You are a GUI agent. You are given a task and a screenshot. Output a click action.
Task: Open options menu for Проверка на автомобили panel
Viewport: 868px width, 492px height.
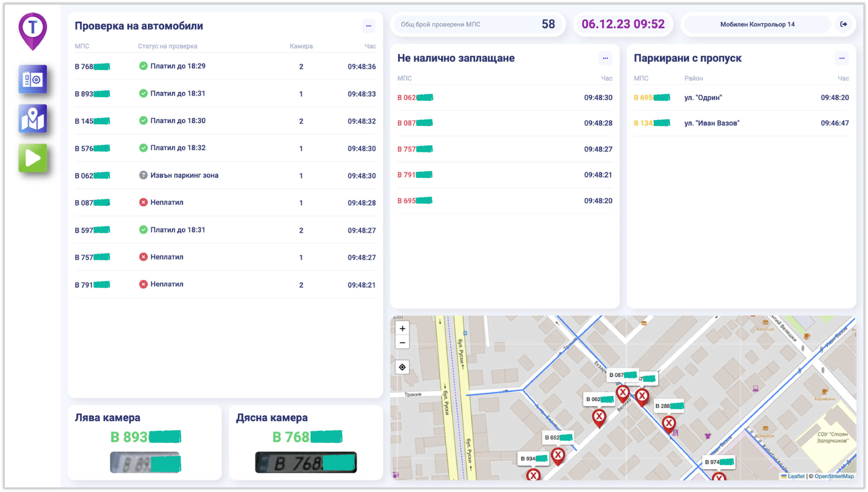click(x=369, y=26)
